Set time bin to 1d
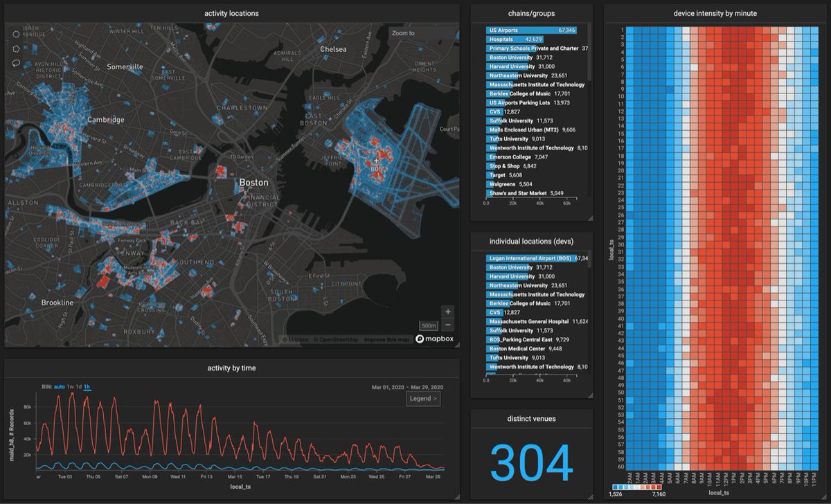Screen dimensions: 831x504 tap(79, 386)
